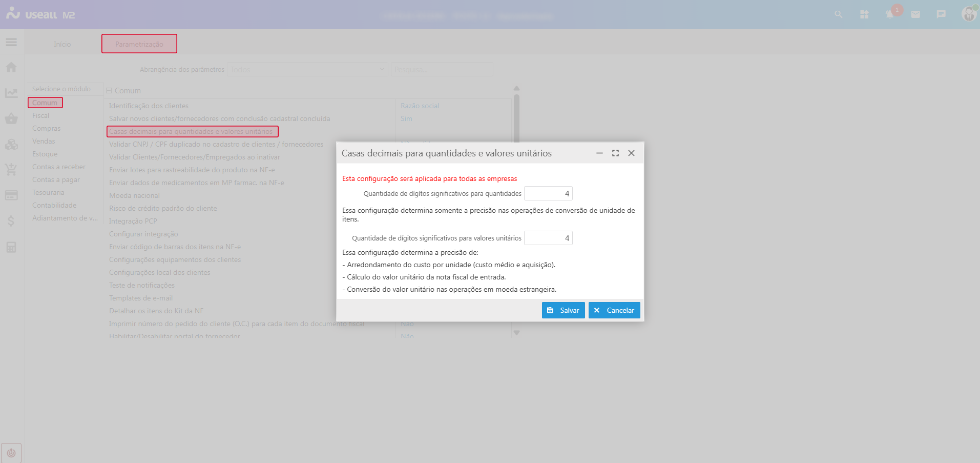Open the hamburger menu icon
This screenshot has height=463, width=980.
point(11,42)
